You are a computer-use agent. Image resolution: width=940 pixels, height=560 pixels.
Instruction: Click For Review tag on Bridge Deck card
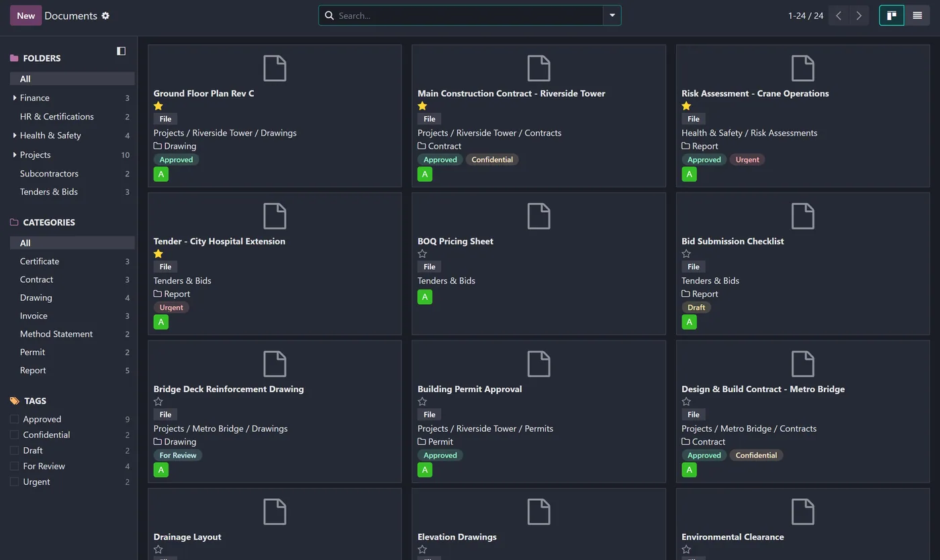[178, 455]
